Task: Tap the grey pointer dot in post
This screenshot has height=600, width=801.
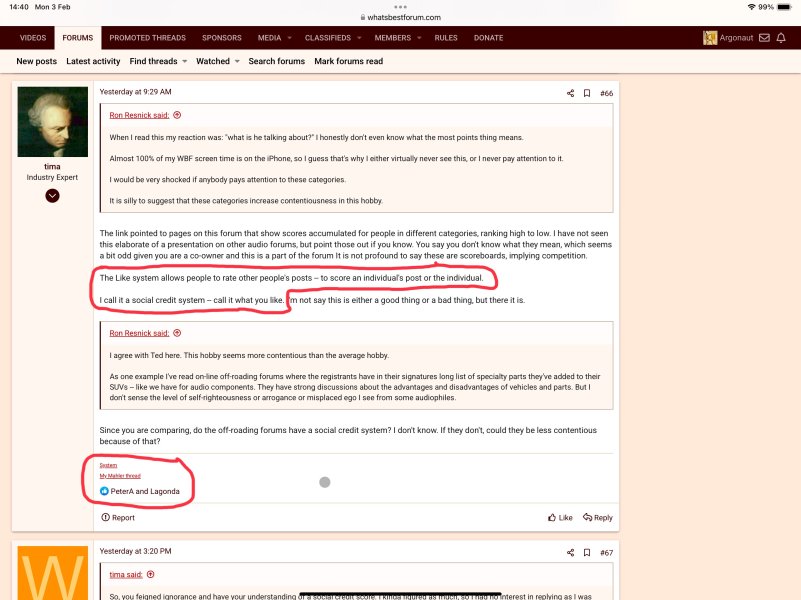Action: [x=325, y=482]
